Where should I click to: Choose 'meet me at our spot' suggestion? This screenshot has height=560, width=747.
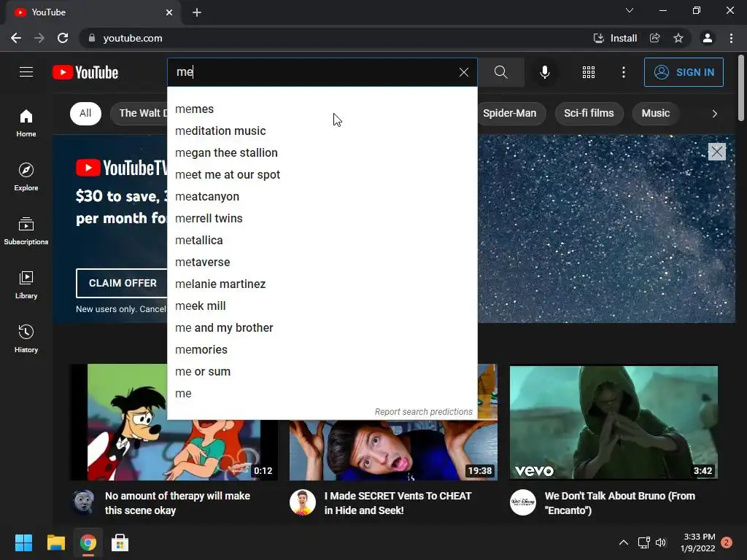pos(322,175)
